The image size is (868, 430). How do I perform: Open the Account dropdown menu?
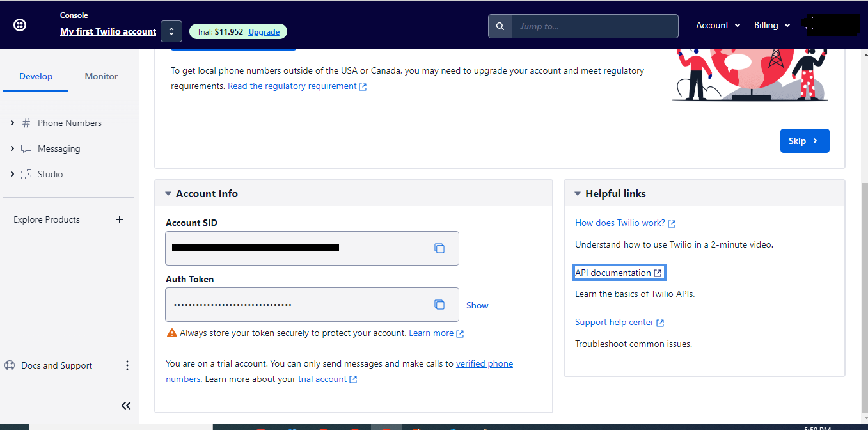[718, 26]
